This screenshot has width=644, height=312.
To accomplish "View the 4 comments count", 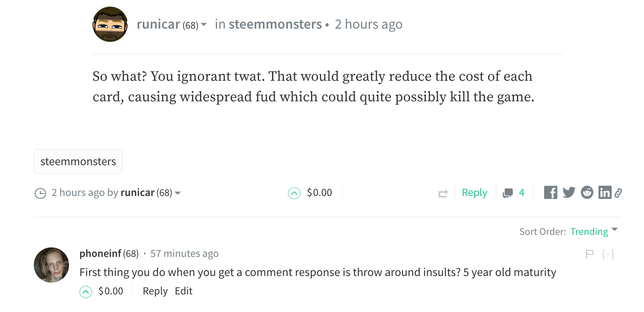I will pyautogui.click(x=514, y=193).
